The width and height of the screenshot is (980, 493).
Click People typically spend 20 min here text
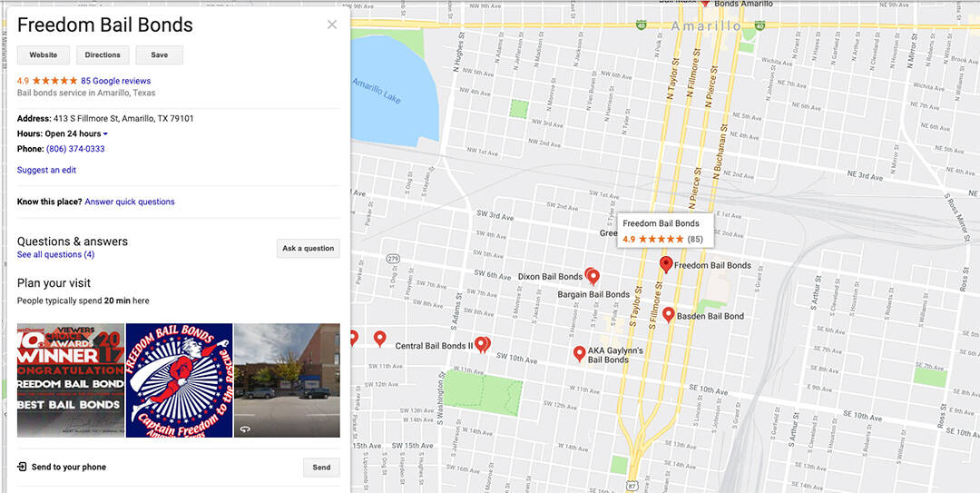click(x=83, y=301)
